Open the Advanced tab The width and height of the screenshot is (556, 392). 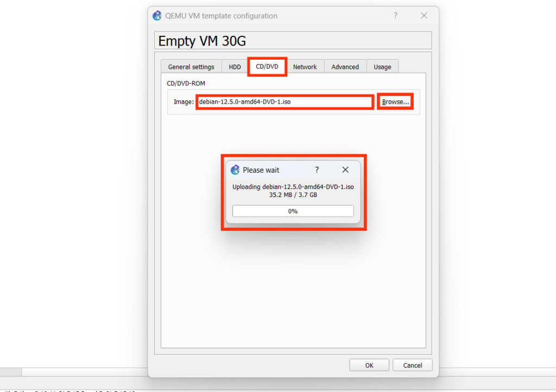345,67
